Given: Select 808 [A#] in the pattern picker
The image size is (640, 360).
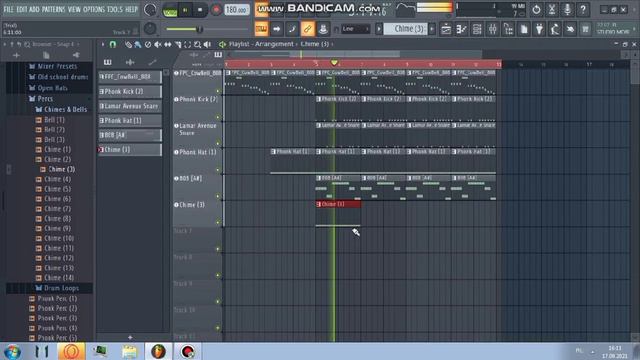Looking at the screenshot, I should pos(130,135).
